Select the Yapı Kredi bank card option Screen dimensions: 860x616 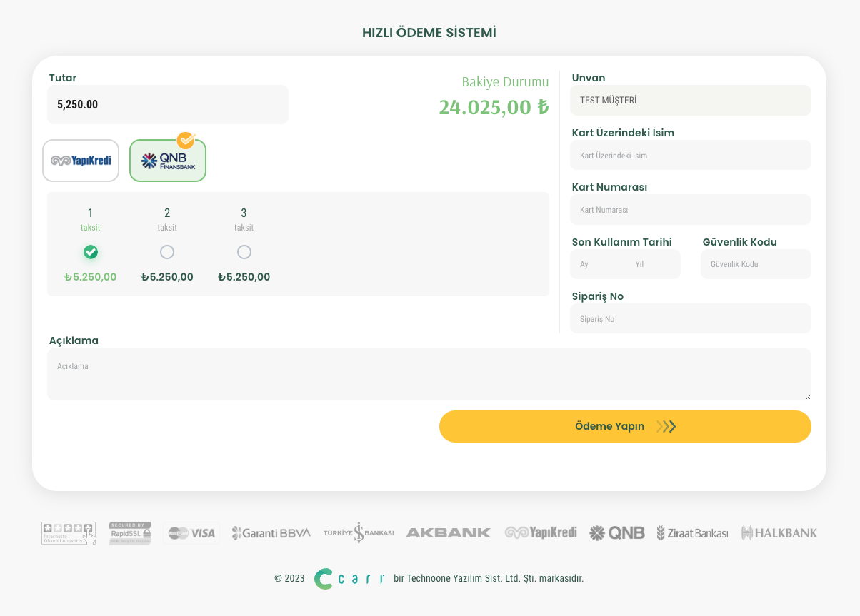click(x=81, y=161)
